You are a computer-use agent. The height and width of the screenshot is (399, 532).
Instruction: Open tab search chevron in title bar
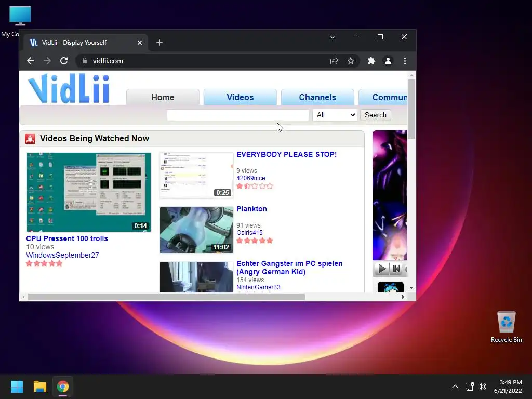tap(332, 37)
